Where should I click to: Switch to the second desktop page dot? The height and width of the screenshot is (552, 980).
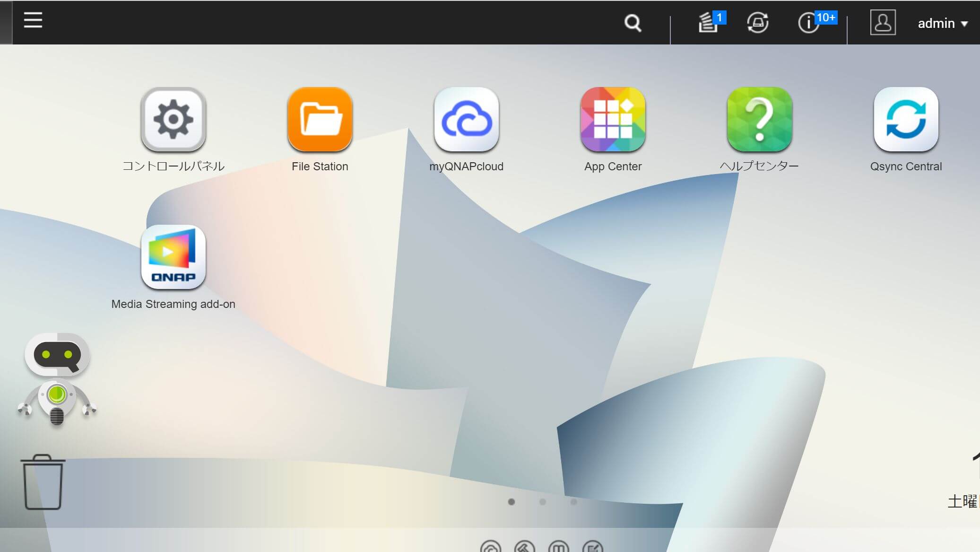(542, 502)
